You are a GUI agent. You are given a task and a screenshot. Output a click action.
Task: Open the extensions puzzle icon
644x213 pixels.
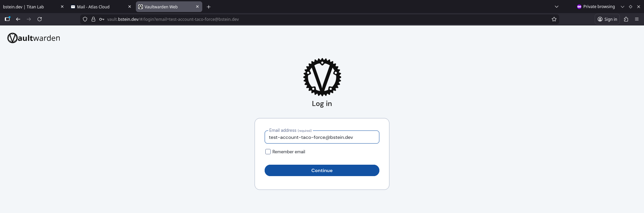[x=626, y=19]
